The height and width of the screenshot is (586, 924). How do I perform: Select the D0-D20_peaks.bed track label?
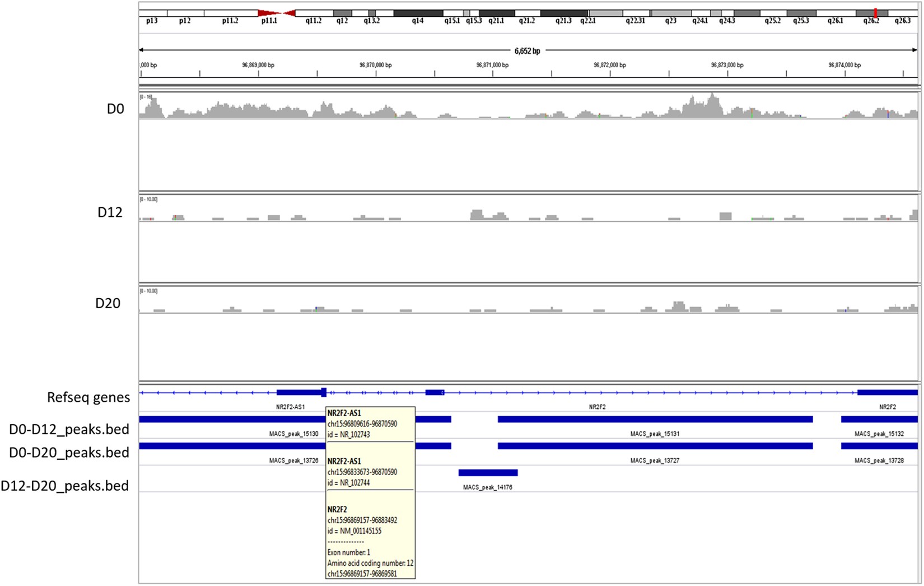pyautogui.click(x=69, y=453)
